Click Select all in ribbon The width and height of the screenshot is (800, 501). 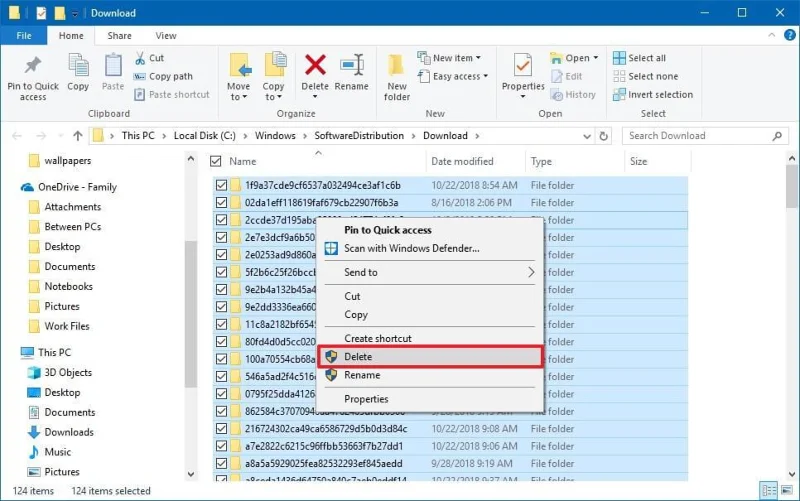click(639, 58)
